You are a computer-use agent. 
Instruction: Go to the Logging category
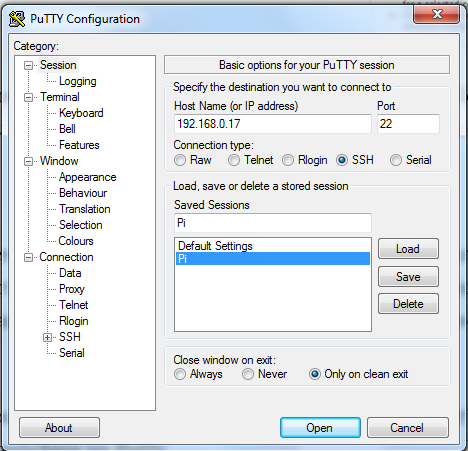(x=78, y=81)
